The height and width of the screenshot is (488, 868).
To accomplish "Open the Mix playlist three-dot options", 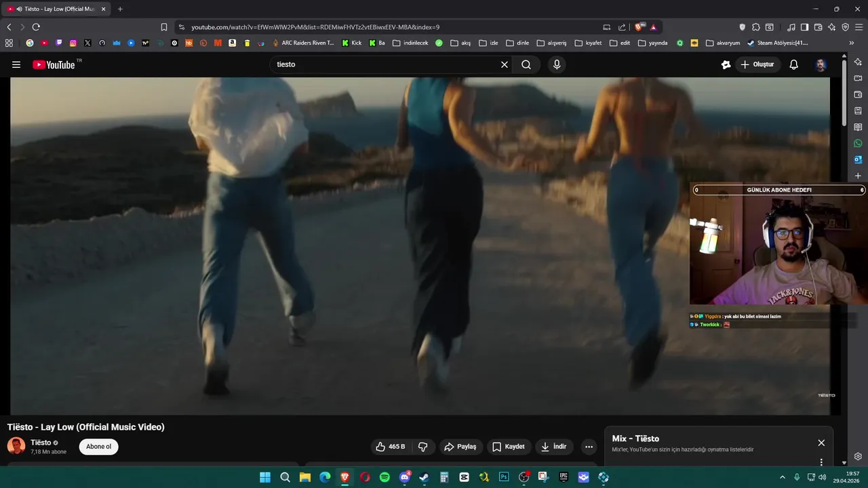I will tap(821, 462).
